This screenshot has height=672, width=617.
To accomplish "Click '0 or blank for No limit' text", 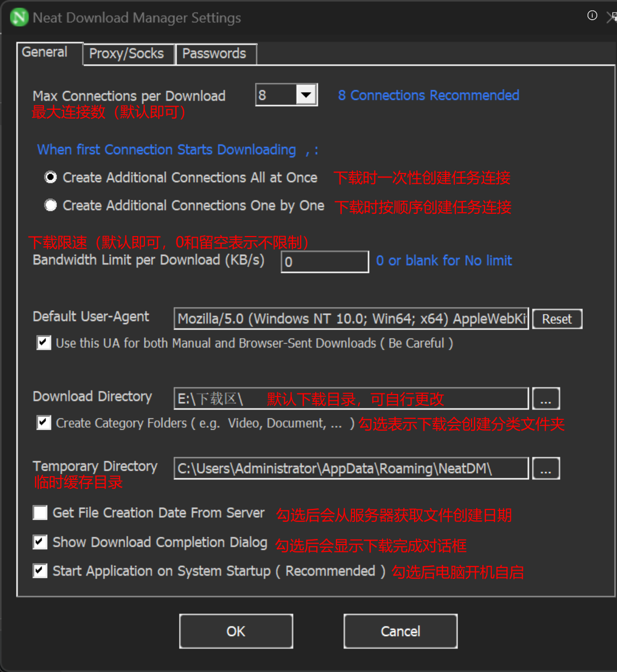I will coord(444,260).
